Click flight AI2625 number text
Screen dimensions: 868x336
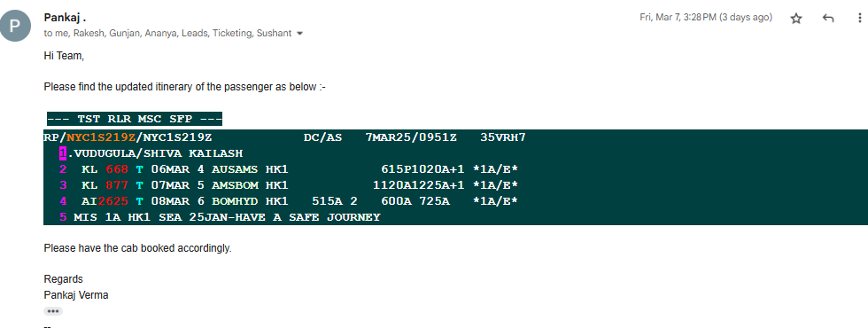[x=105, y=200]
